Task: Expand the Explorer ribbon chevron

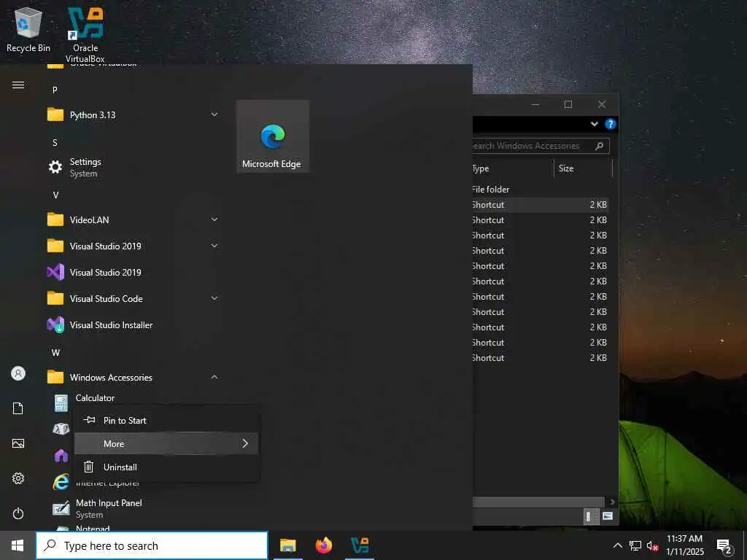Action: (x=594, y=124)
